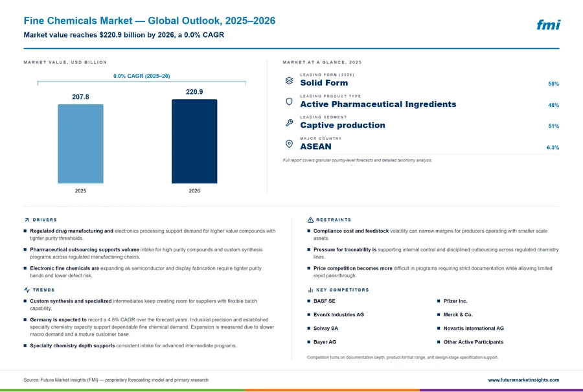Screen dimensions: 583x392
Task: Click the Bayer AG entry
Action: [x=325, y=342]
